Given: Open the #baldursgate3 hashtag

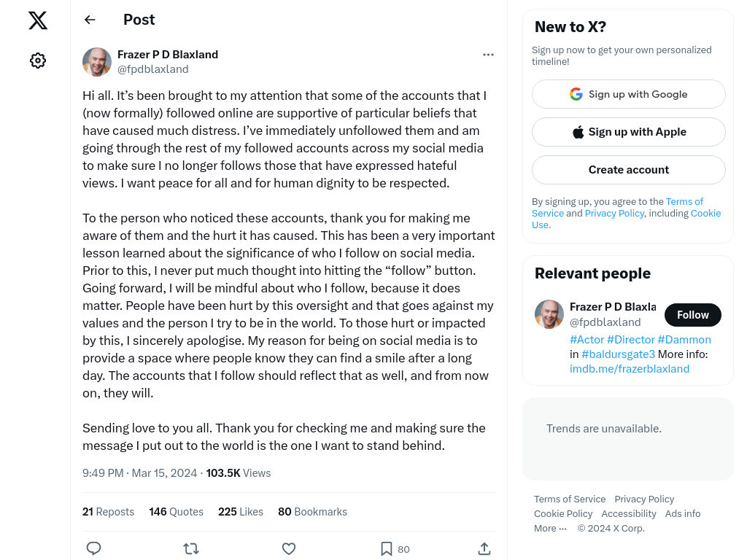Looking at the screenshot, I should tap(618, 354).
